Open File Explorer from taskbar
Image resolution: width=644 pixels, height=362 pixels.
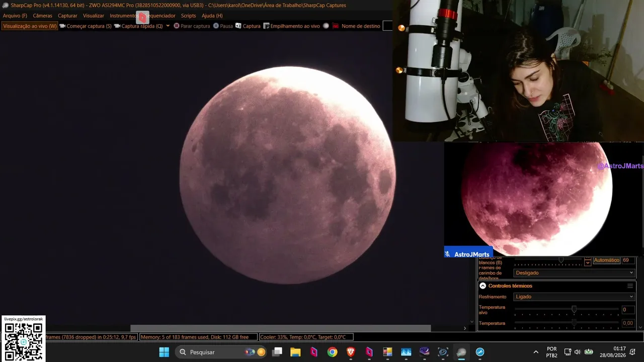295,352
